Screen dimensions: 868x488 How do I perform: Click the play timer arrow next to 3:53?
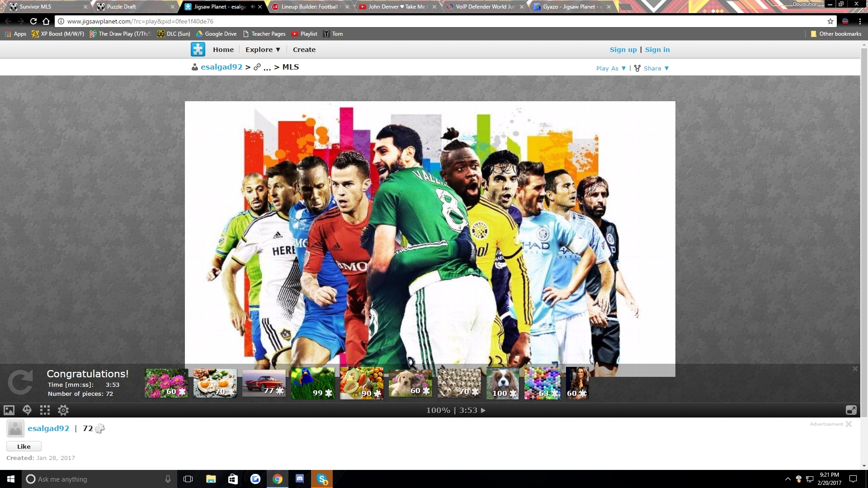tap(483, 410)
